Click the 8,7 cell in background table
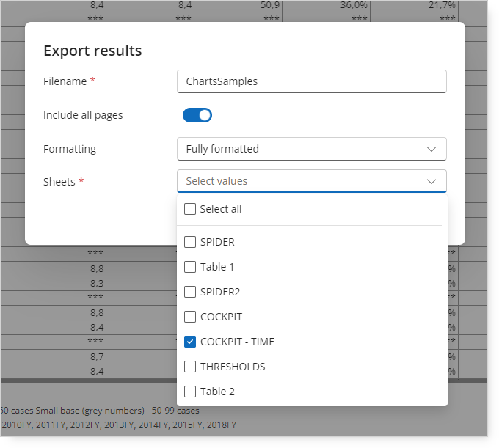 [x=62, y=357]
